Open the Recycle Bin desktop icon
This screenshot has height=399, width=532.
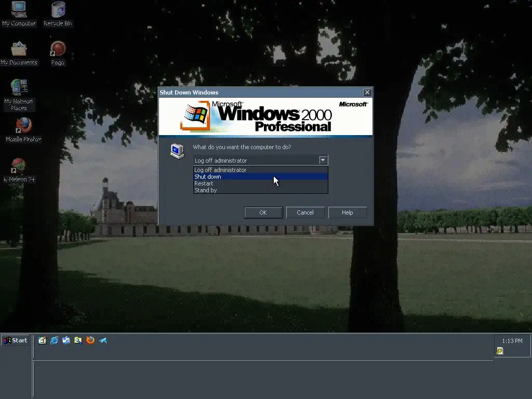58,14
